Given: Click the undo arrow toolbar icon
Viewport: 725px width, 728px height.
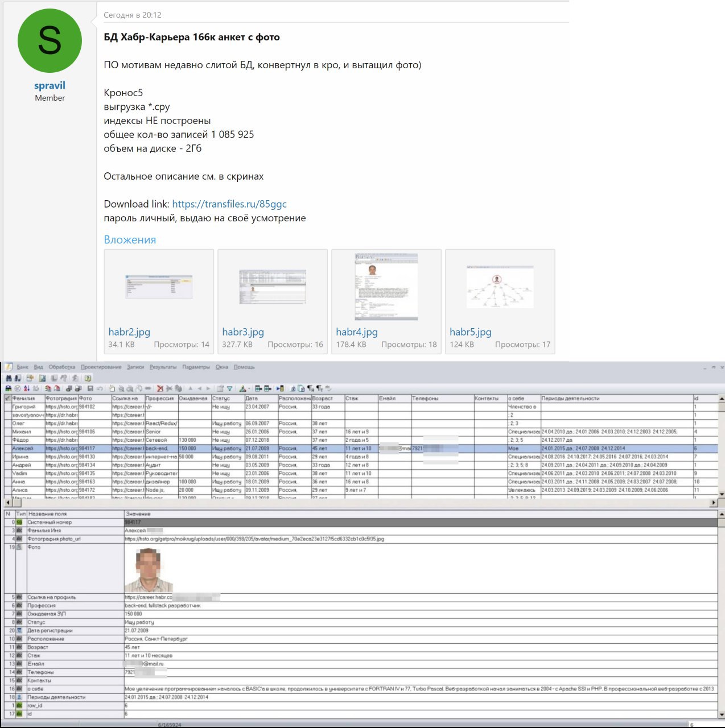Looking at the screenshot, I should (x=100, y=388).
